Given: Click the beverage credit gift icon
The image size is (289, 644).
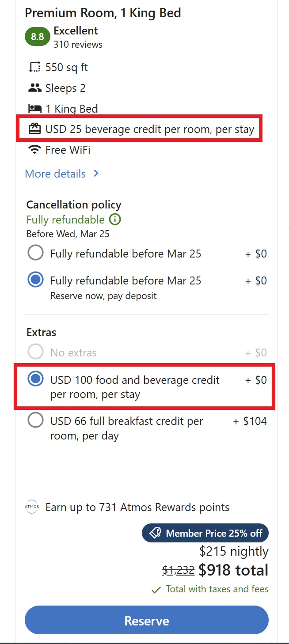Looking at the screenshot, I should [34, 129].
